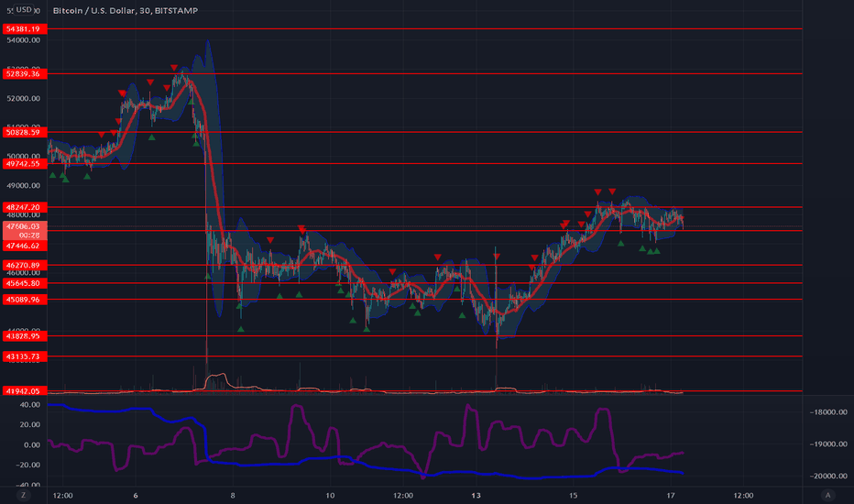The width and height of the screenshot is (854, 504).
Task: Select the 49742.55 price line label
Action: [25, 163]
